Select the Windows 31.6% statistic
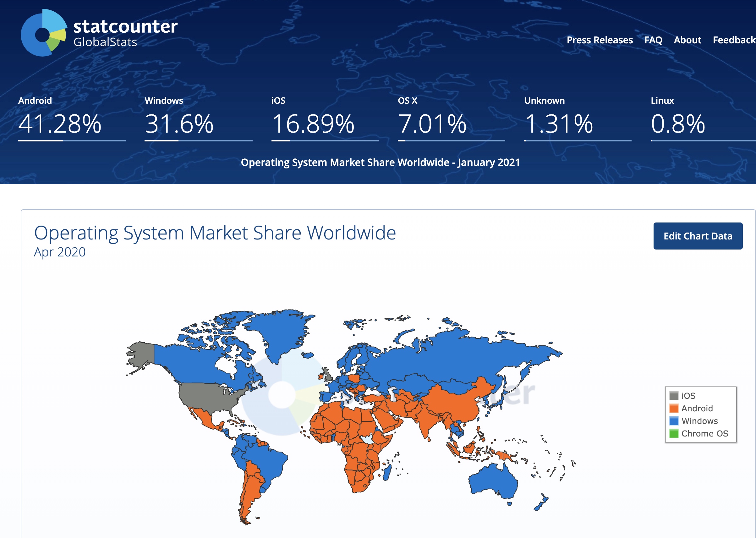The width and height of the screenshot is (756, 538). 179,124
